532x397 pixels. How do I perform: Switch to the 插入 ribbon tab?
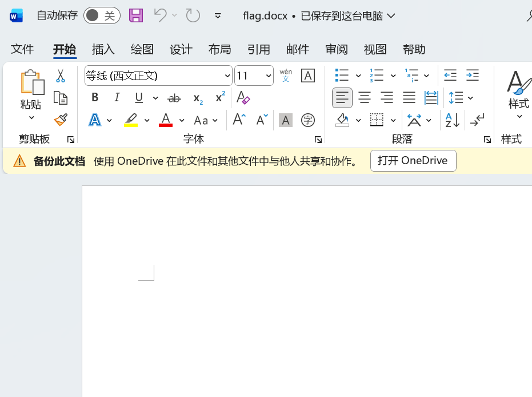103,50
